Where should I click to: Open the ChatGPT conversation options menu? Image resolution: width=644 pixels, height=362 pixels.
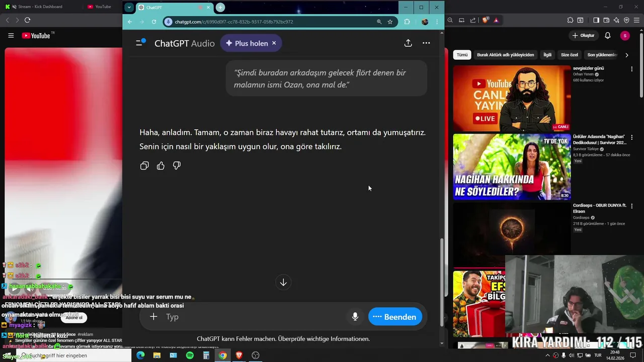click(426, 43)
